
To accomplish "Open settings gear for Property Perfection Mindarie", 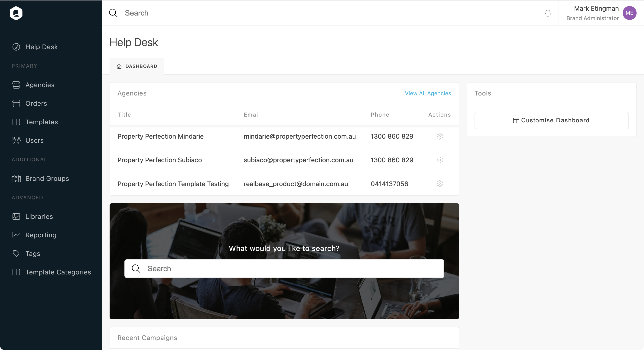I will [439, 136].
